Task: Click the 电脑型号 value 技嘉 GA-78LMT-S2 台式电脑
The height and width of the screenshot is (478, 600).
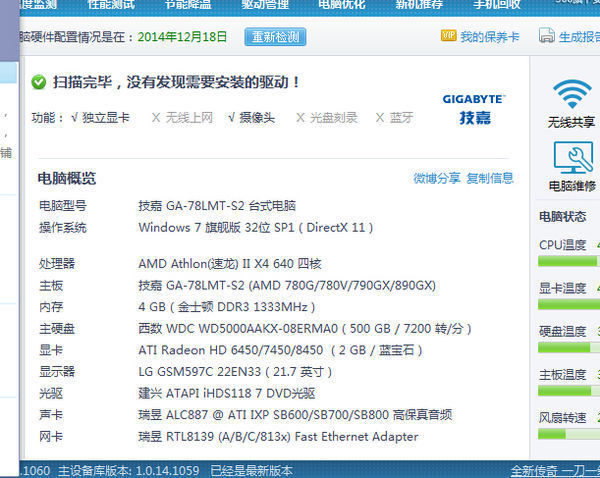Action: 217,206
